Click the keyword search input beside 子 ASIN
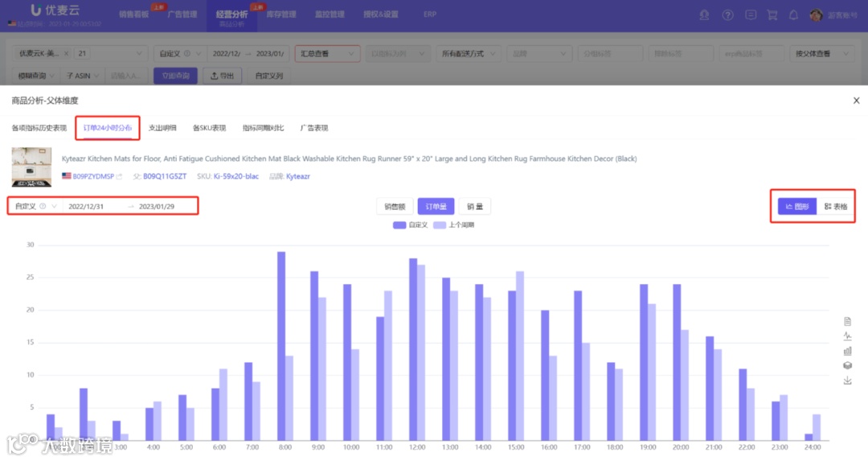 125,76
